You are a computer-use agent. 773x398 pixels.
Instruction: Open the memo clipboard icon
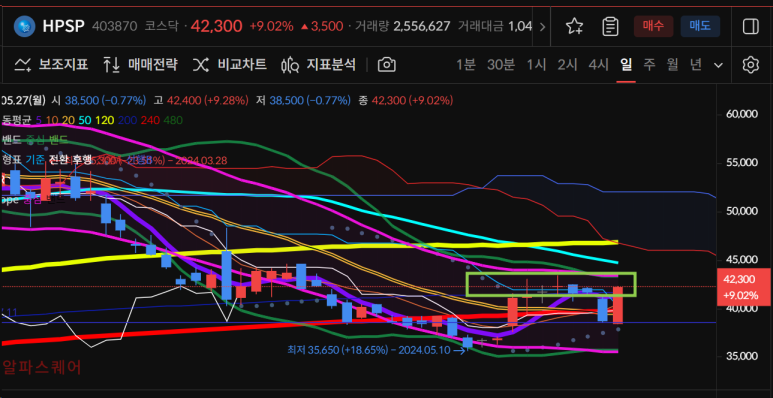(x=610, y=26)
